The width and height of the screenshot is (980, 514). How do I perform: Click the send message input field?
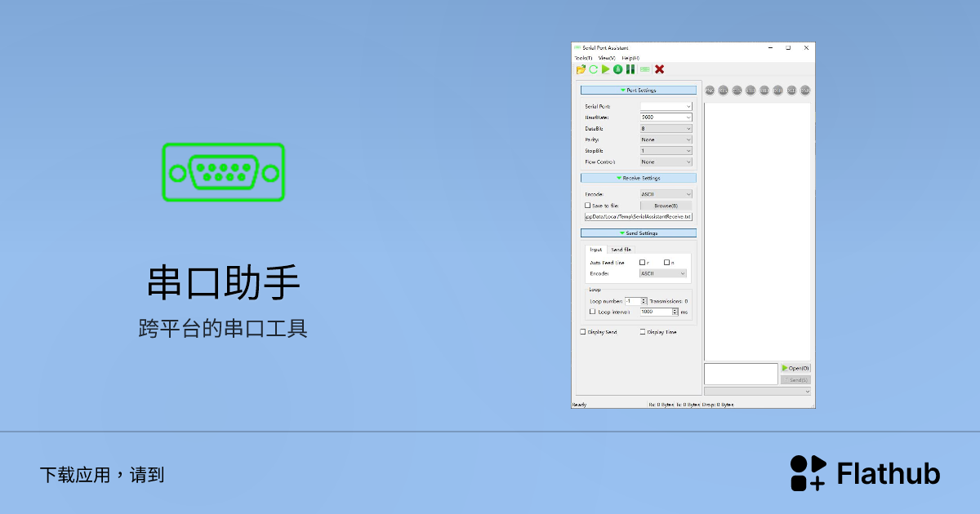pyautogui.click(x=739, y=373)
